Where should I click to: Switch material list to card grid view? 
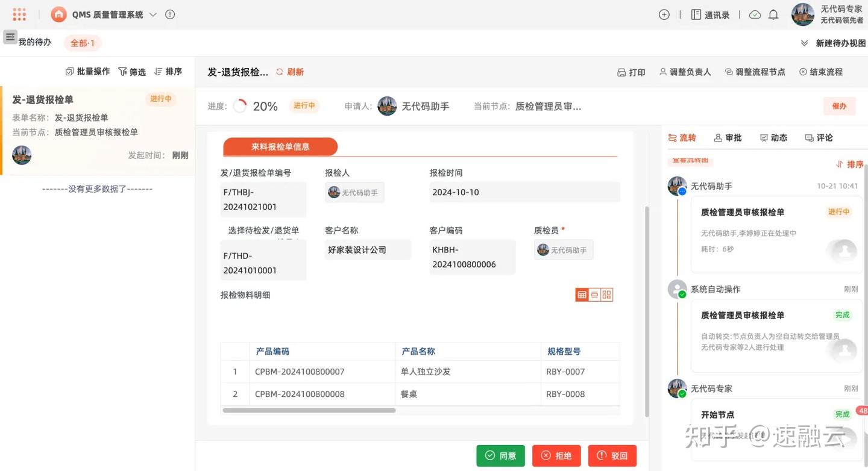(606, 294)
